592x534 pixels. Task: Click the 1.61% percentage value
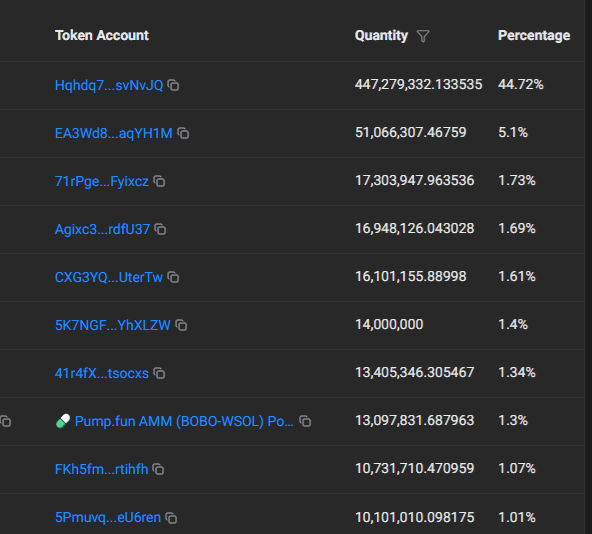click(x=517, y=276)
